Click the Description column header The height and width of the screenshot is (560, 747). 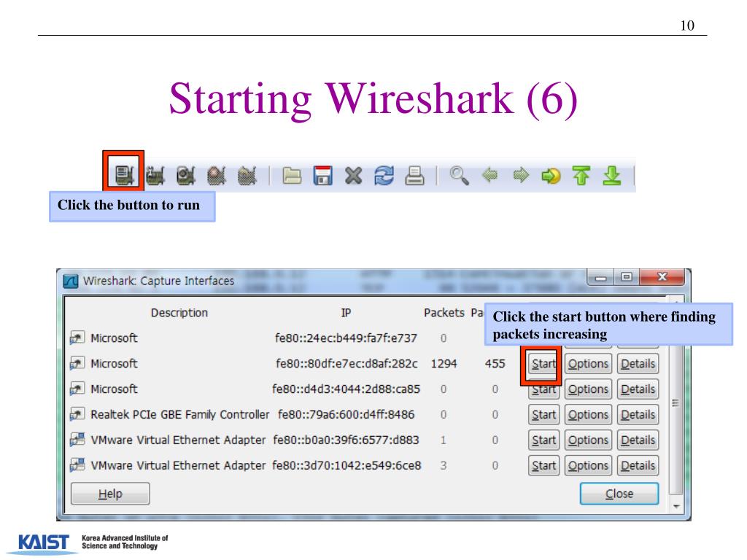coord(179,312)
